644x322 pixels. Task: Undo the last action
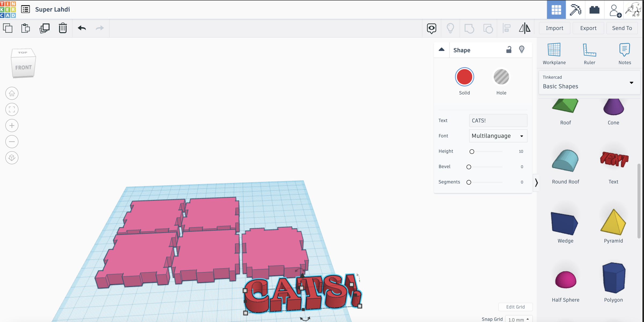coord(82,28)
